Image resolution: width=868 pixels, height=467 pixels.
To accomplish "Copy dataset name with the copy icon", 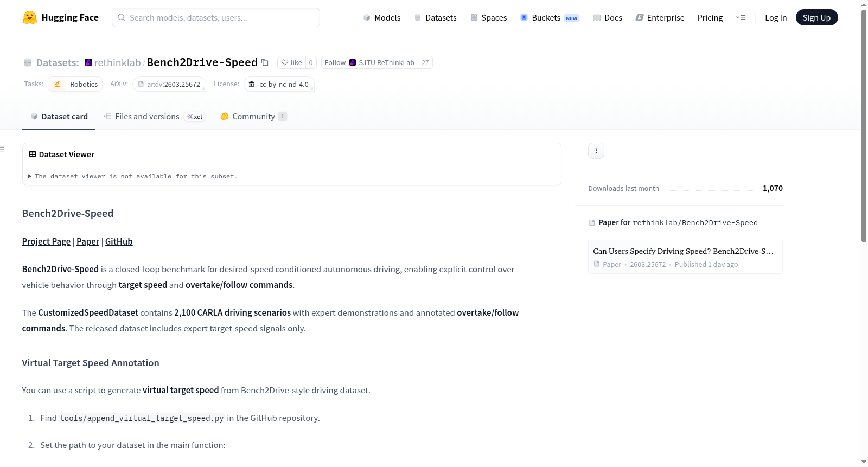I will click(265, 62).
